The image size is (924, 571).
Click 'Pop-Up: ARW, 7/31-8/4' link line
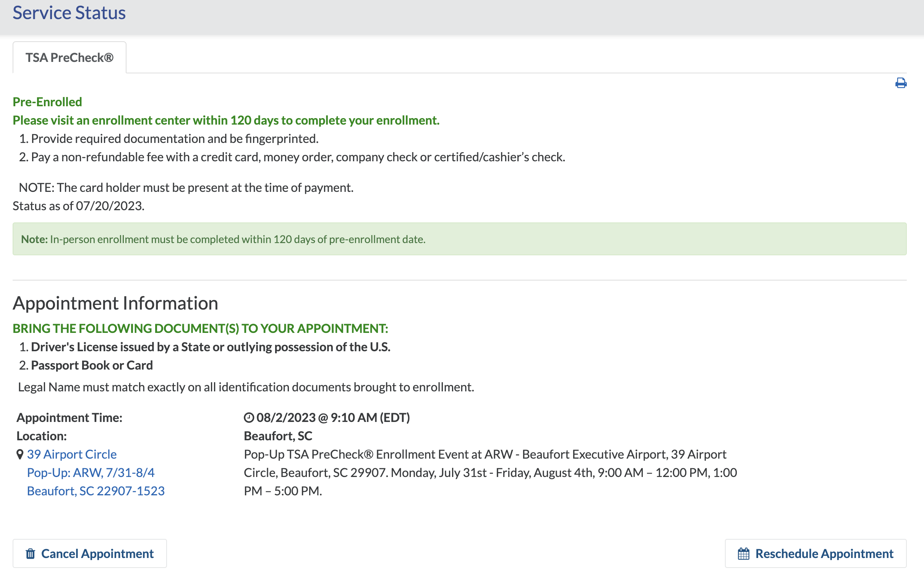click(91, 472)
